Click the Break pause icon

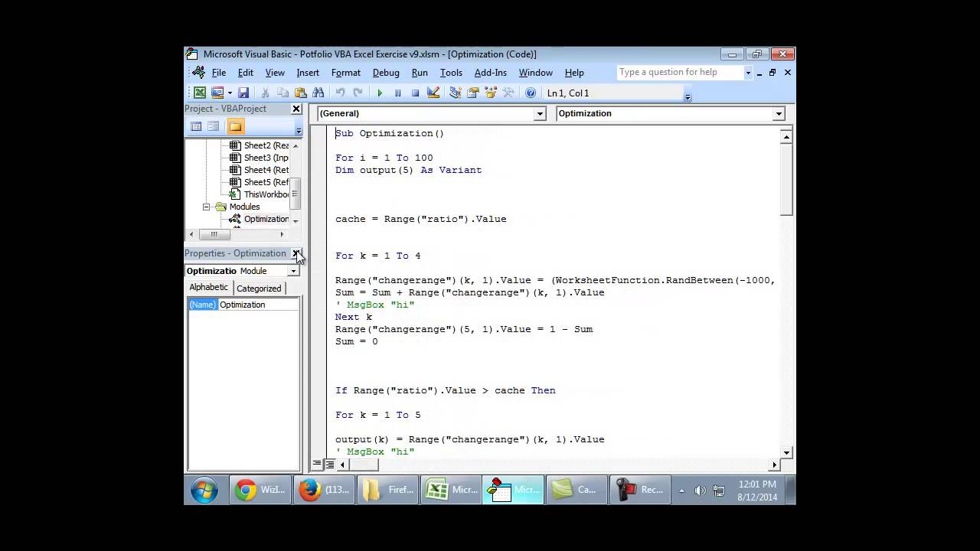(x=397, y=93)
